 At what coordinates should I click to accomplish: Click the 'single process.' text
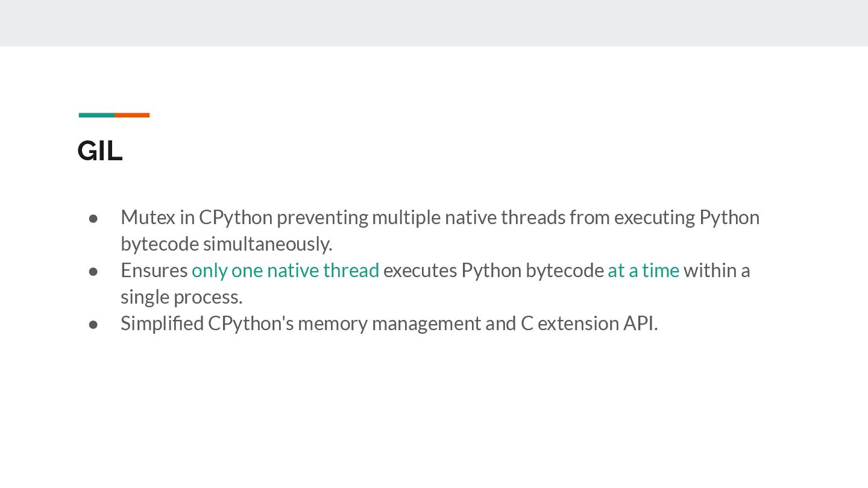click(x=181, y=297)
